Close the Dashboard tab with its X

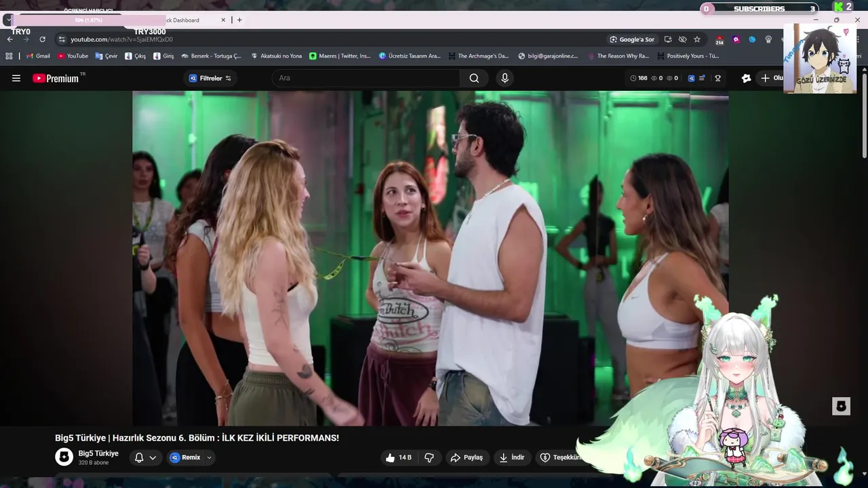(223, 20)
